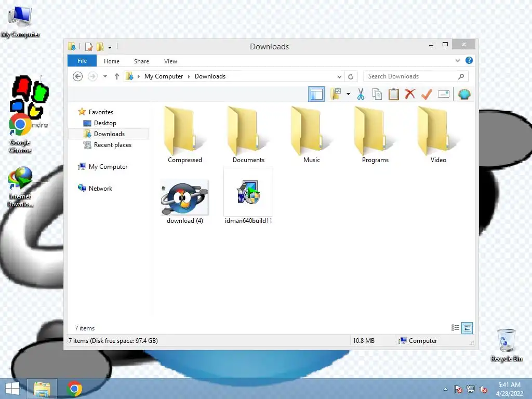Image resolution: width=532 pixels, height=399 pixels.
Task: Open the File ribbon tab
Action: 82,61
